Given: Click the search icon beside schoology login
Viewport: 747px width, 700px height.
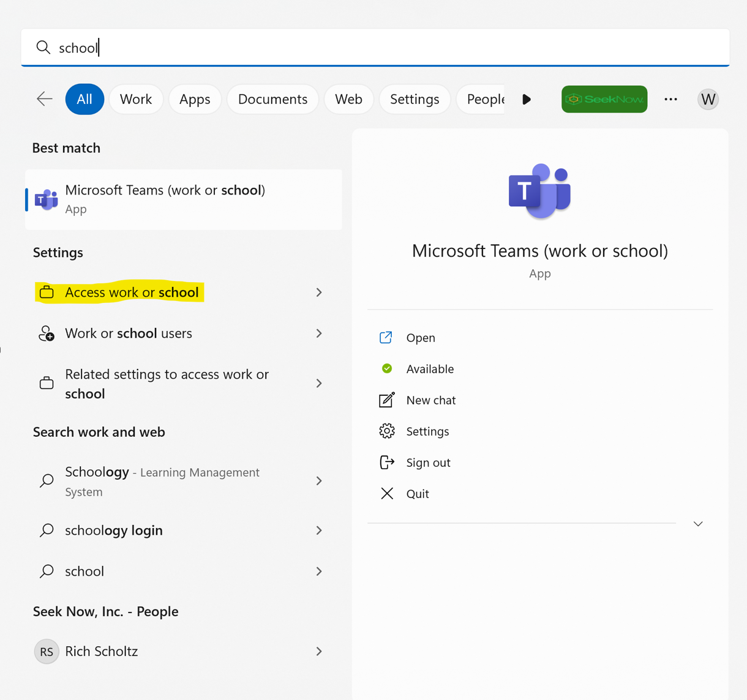Looking at the screenshot, I should coord(47,531).
